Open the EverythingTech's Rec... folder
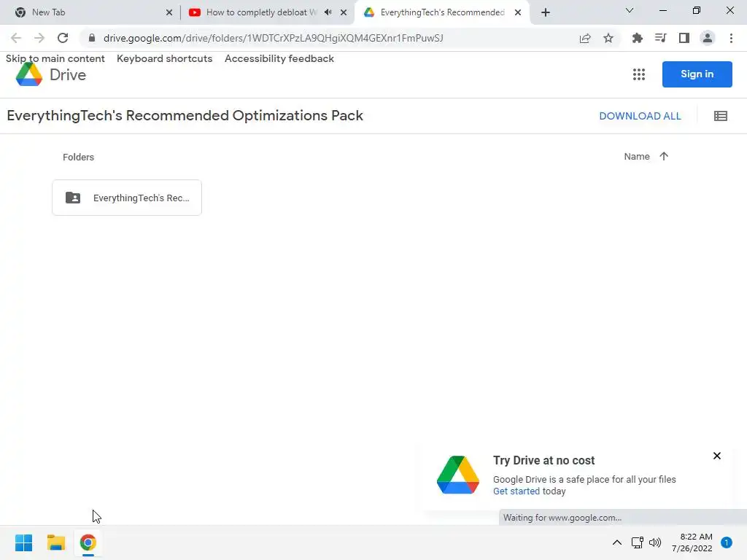Viewport: 747px width, 560px height. [127, 198]
